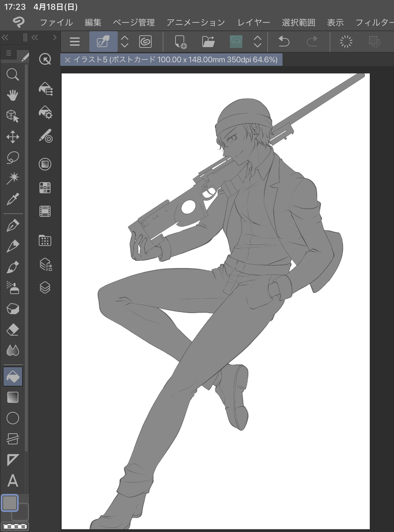394x532 pixels.
Task: Click the pen tab in tool palette
Action: 25,57
